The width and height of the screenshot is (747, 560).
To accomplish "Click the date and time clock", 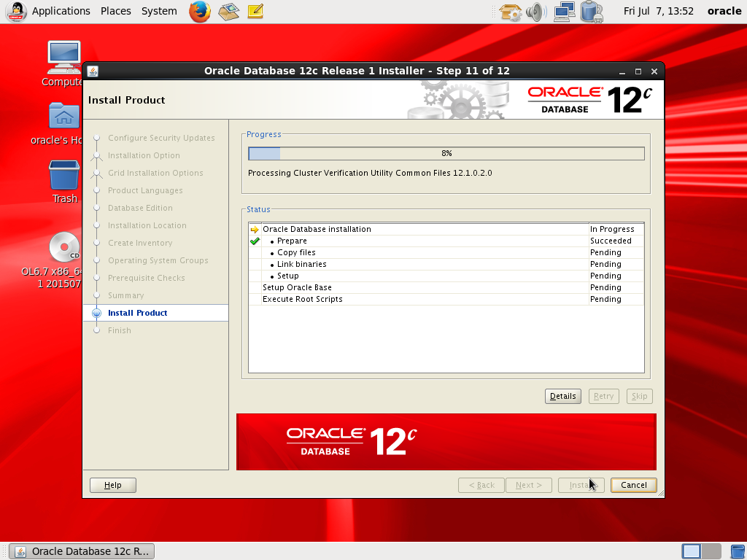I will (x=659, y=11).
